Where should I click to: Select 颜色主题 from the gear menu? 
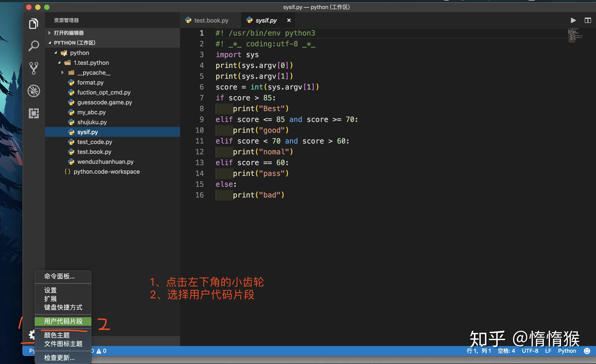[x=57, y=335]
